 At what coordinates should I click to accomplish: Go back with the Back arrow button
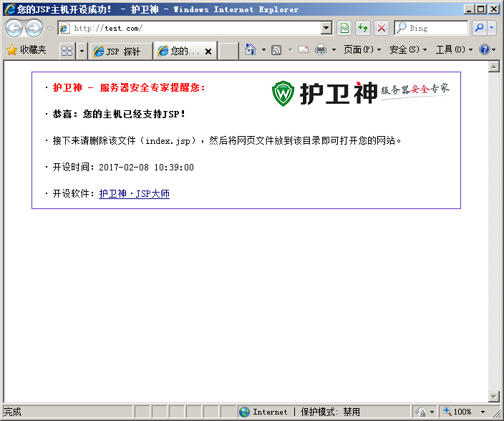tap(14, 28)
